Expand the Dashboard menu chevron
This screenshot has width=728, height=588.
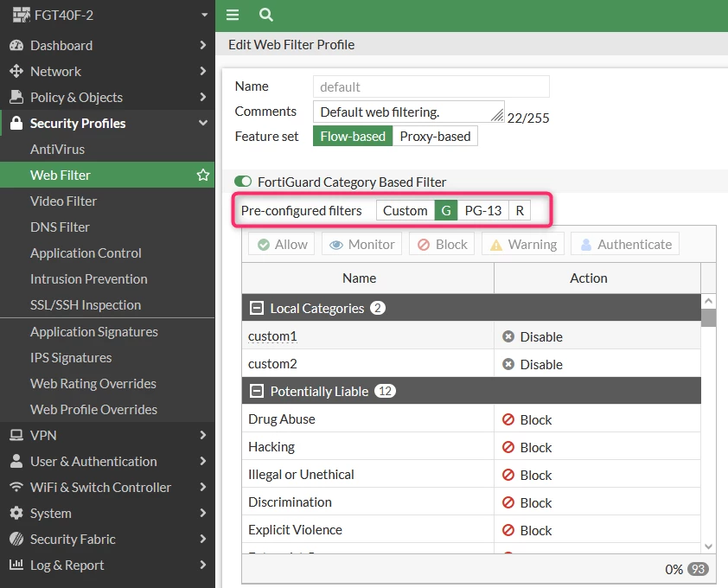coord(202,45)
